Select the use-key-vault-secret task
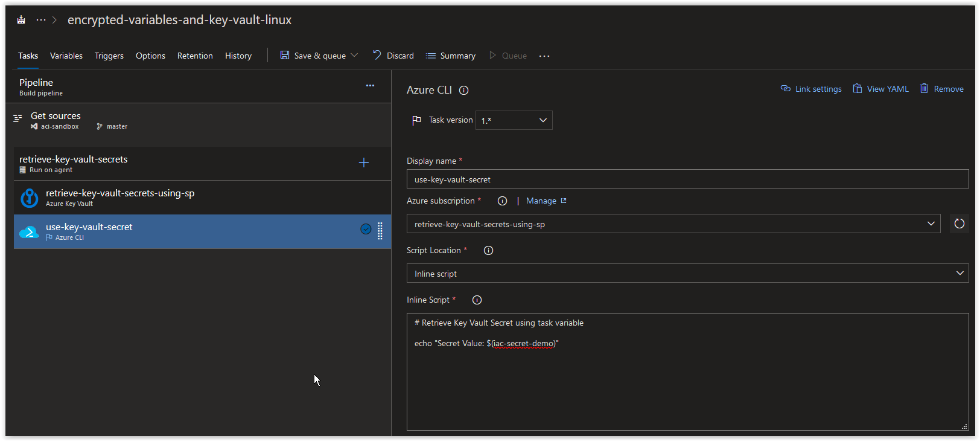This screenshot has height=441, width=980. 202,231
